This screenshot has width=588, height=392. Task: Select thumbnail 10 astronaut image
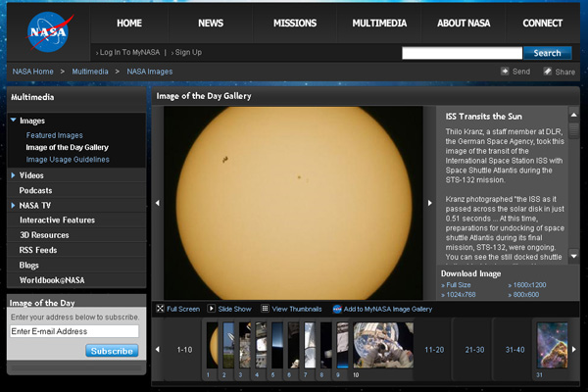[x=383, y=345]
